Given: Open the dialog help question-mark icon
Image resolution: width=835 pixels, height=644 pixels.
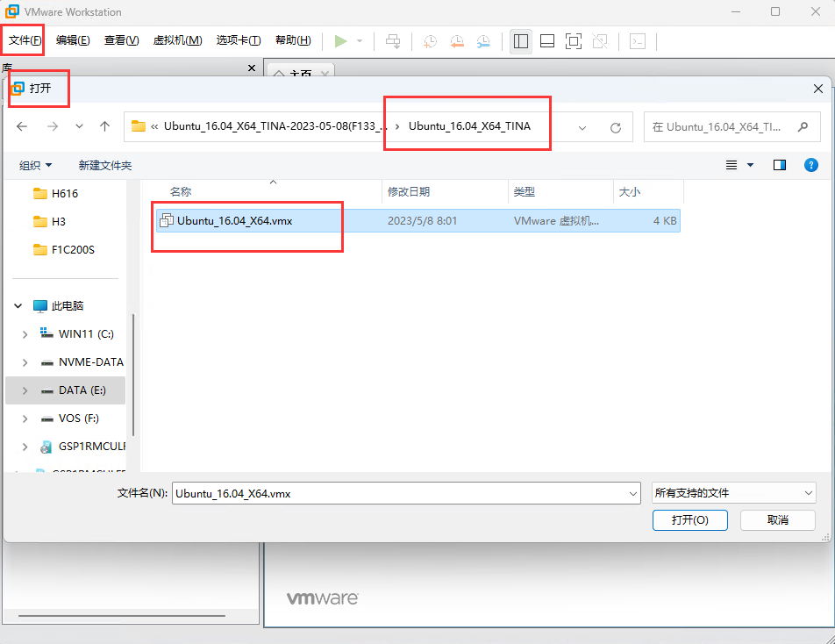Looking at the screenshot, I should (811, 165).
